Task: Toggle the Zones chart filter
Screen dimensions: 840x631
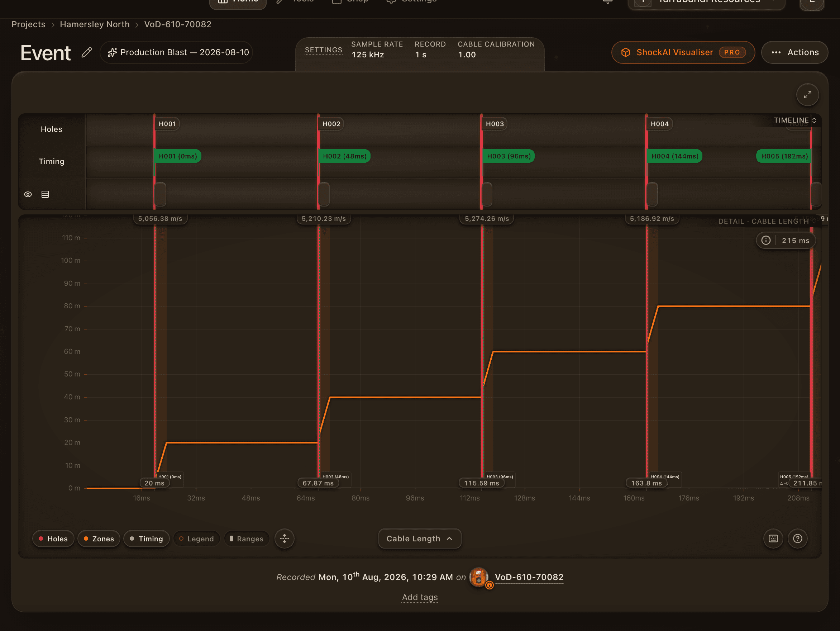Action: coord(99,539)
